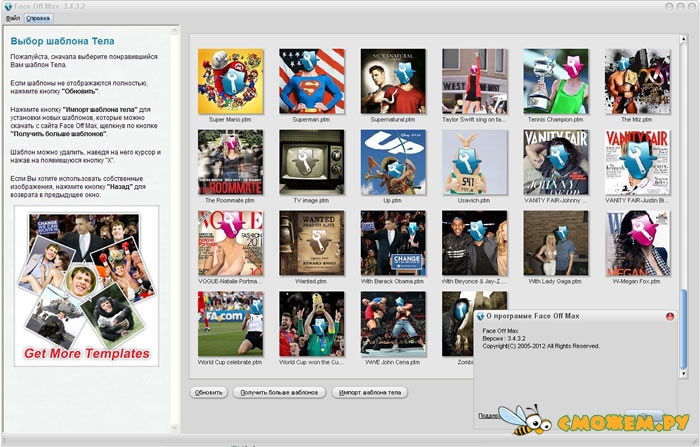The height and width of the screenshot is (447, 700).
Task: Open the Справка menu
Action: [38, 18]
